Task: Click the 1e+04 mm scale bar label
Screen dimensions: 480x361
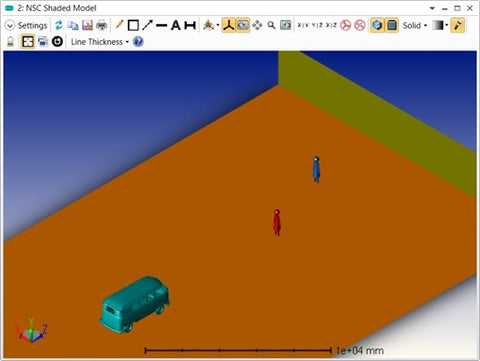Action: (x=360, y=351)
